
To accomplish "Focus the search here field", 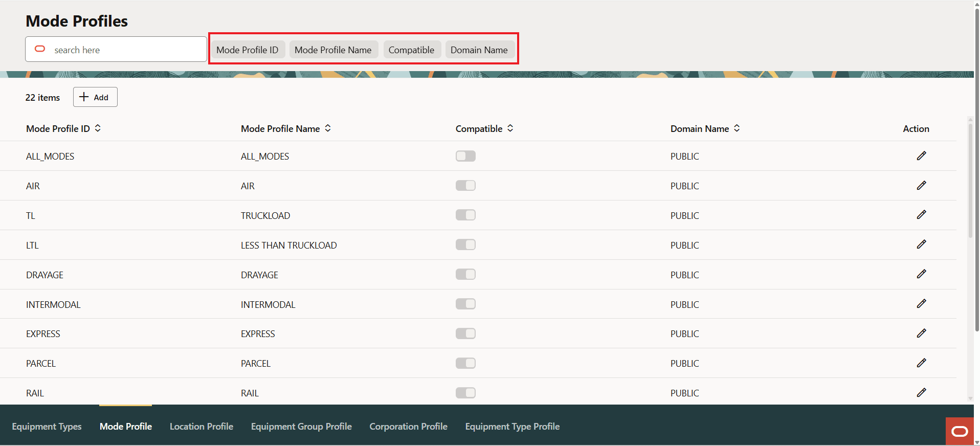I will [116, 49].
